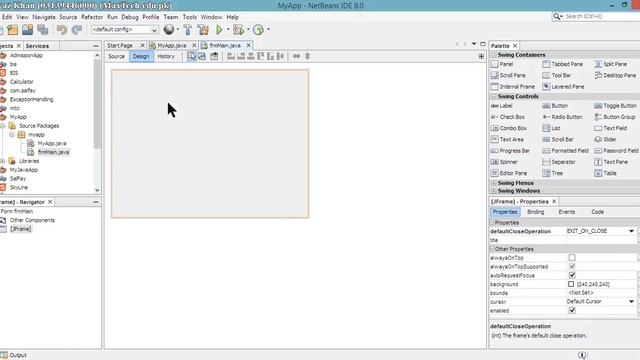The width and height of the screenshot is (640, 360).
Task: Pick Text Field control in Palette
Action: (x=611, y=128)
